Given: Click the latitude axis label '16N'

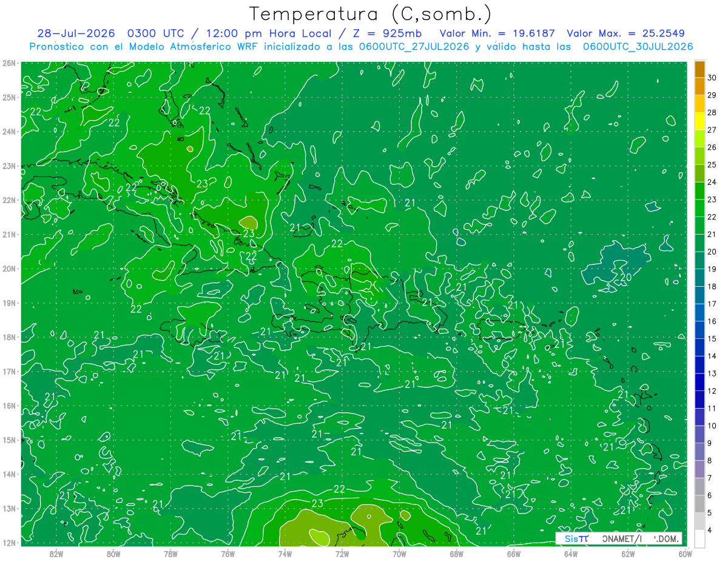Looking at the screenshot, I should coord(8,406).
